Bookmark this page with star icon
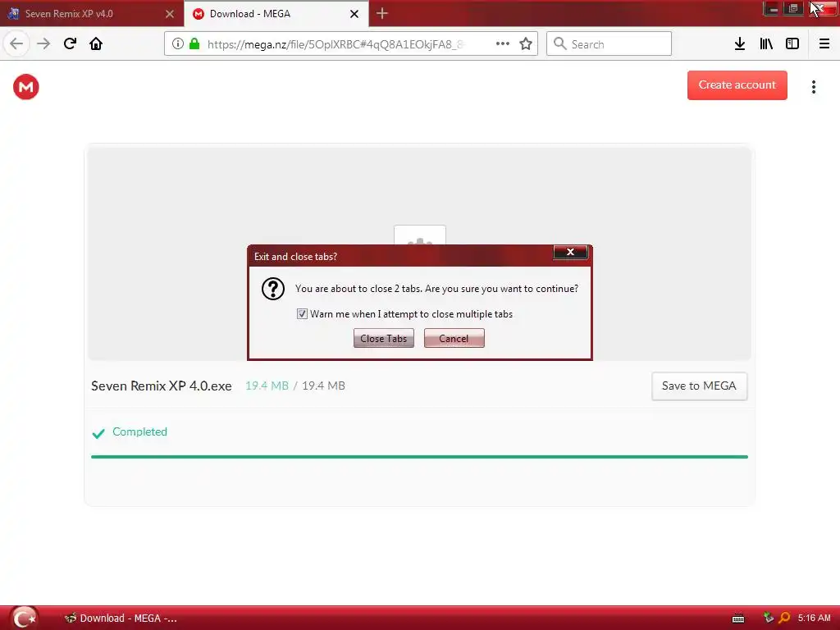 point(526,44)
